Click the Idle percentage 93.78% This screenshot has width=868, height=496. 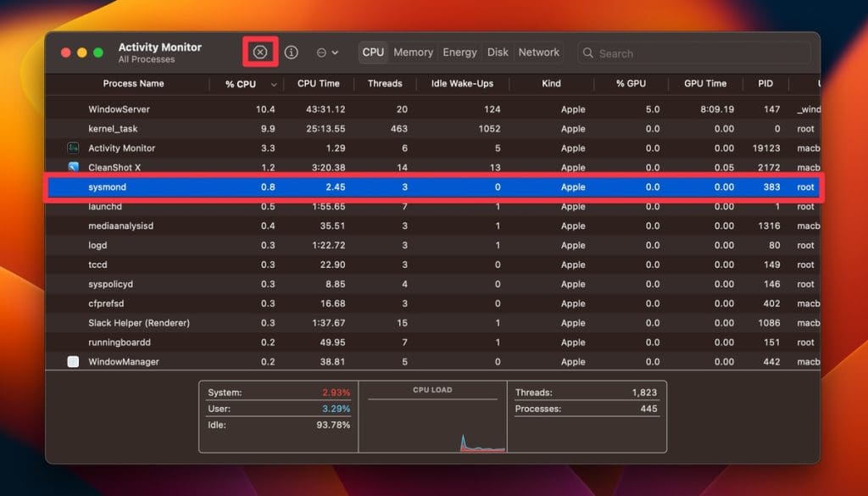point(333,425)
